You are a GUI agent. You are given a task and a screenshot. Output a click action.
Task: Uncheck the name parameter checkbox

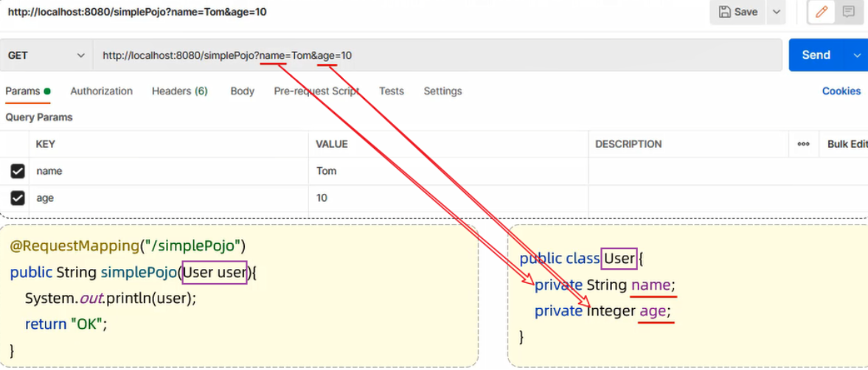pyautogui.click(x=18, y=172)
